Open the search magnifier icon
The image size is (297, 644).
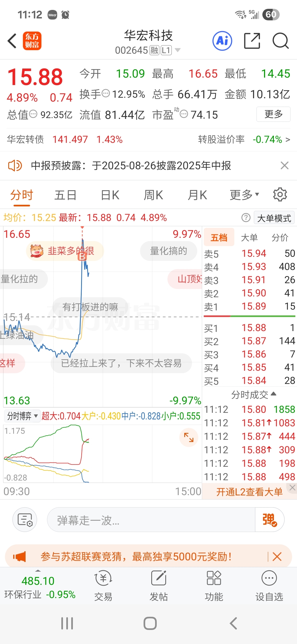click(280, 41)
